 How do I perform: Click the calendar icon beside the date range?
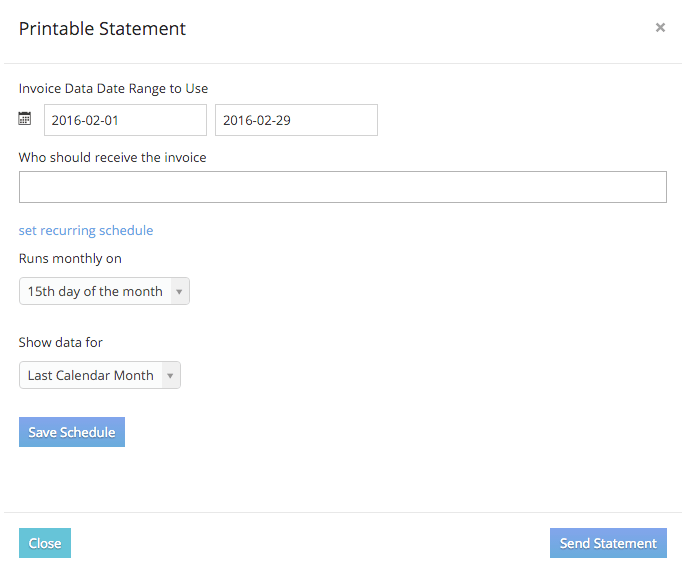click(x=24, y=119)
